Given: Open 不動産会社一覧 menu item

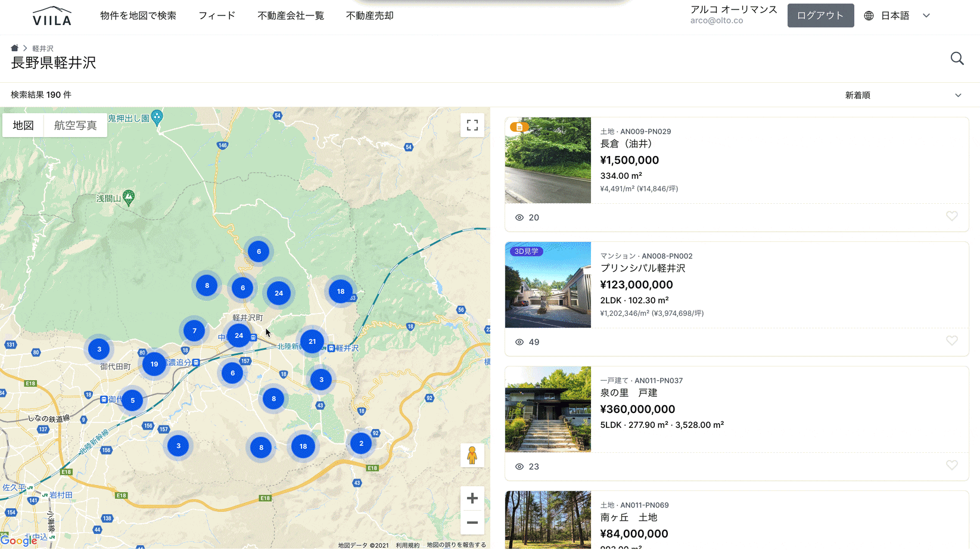Looking at the screenshot, I should click(291, 16).
